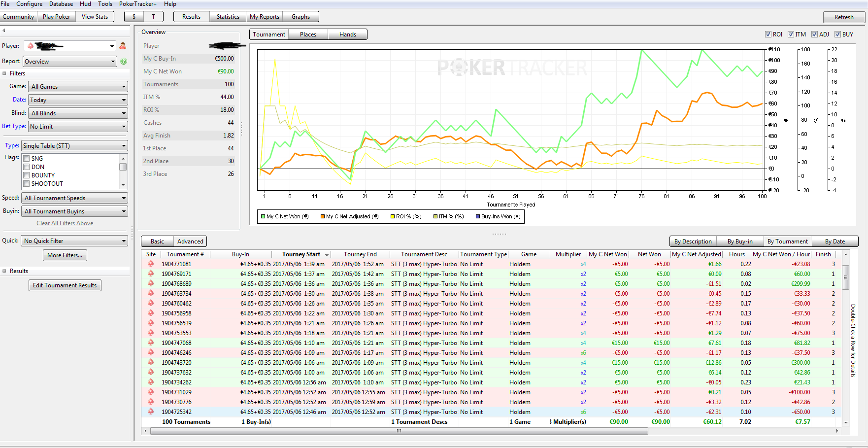
Task: Open the Configure menu
Action: [30, 4]
